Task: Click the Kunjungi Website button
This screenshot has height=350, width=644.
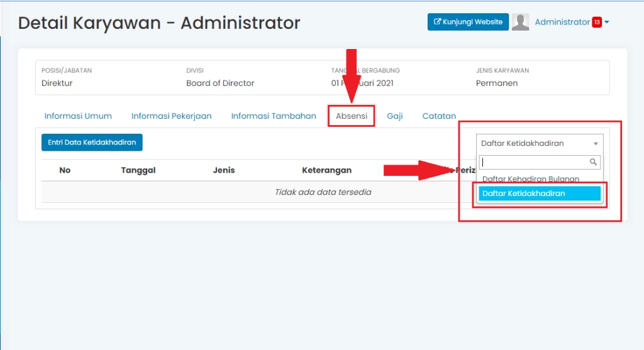Action: point(468,22)
